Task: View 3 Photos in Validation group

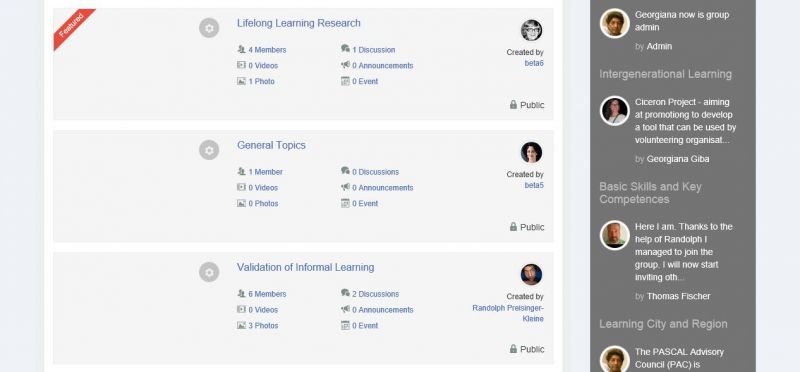Action: (263, 326)
